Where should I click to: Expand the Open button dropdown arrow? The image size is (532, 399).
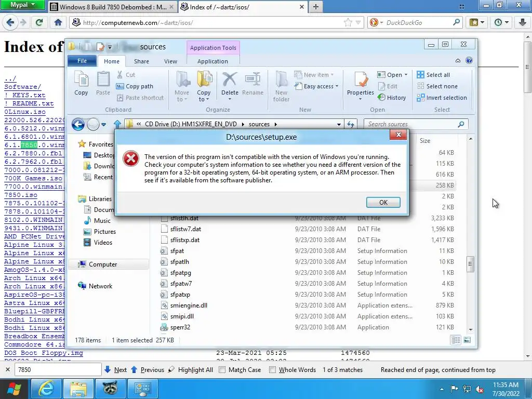tap(406, 75)
